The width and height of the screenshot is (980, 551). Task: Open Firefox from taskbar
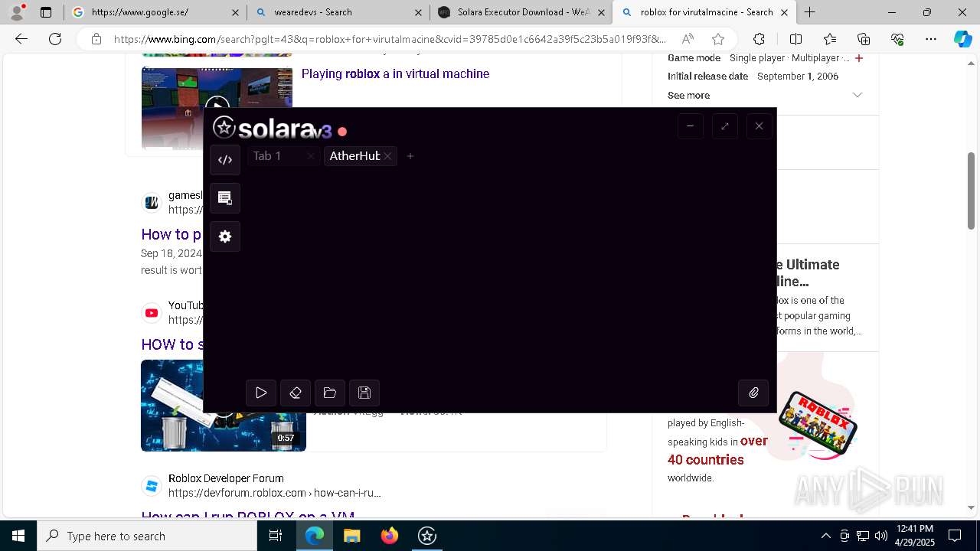[390, 536]
